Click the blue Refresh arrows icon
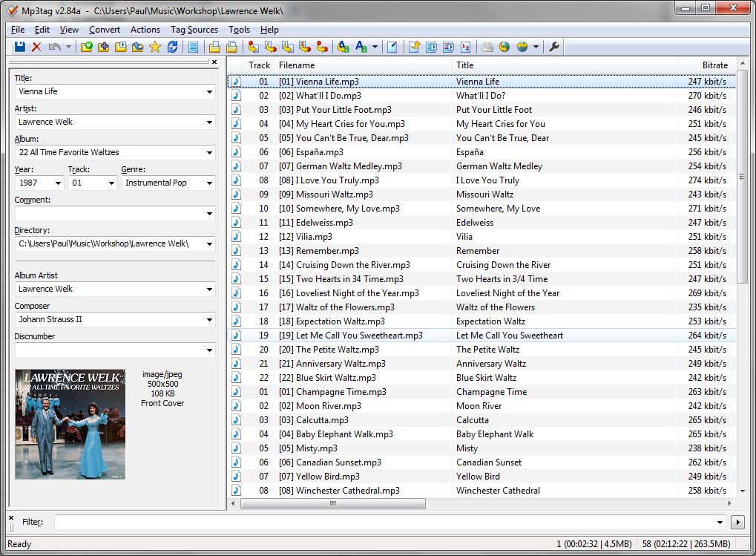This screenshot has width=756, height=556. [172, 47]
